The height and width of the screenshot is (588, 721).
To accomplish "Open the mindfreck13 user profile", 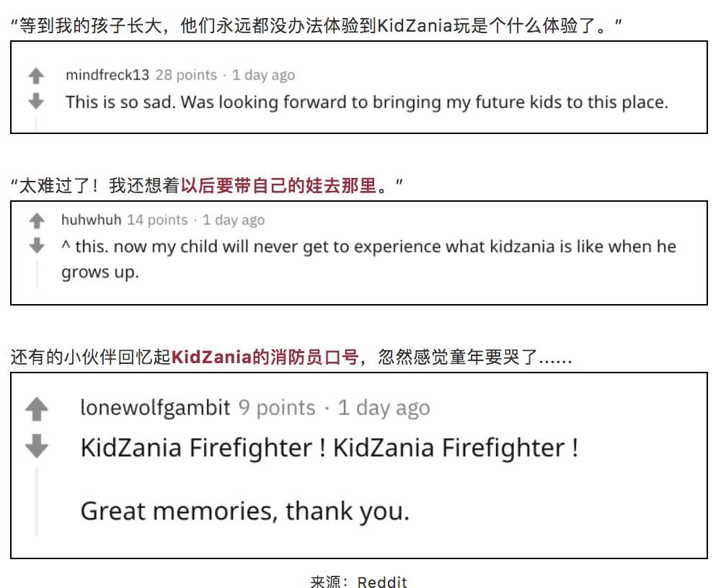I will pos(107,75).
